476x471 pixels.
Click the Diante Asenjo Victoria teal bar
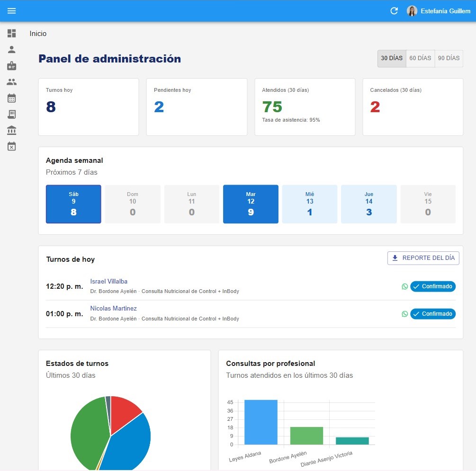click(352, 441)
